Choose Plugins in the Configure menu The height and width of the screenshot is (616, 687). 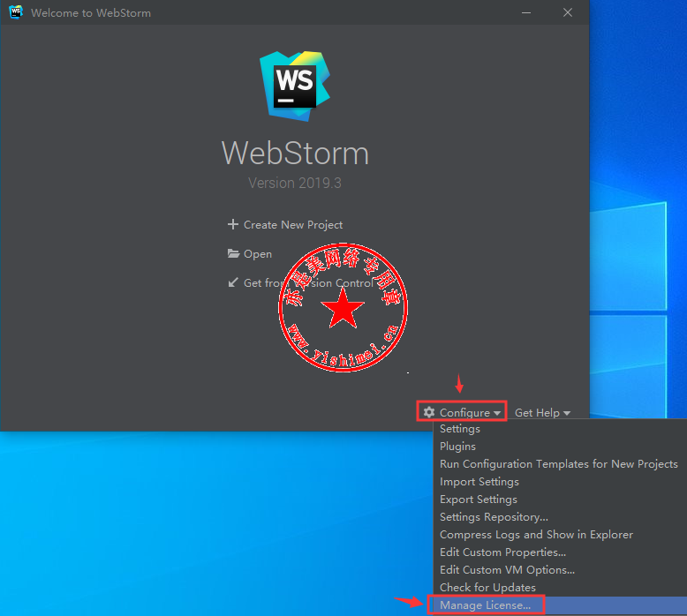click(560, 447)
